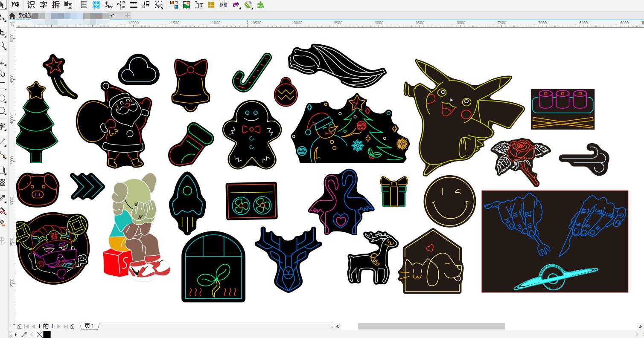Select the Color Eyedropper tool in toolbox
This screenshot has height=338, width=644.
[3, 198]
